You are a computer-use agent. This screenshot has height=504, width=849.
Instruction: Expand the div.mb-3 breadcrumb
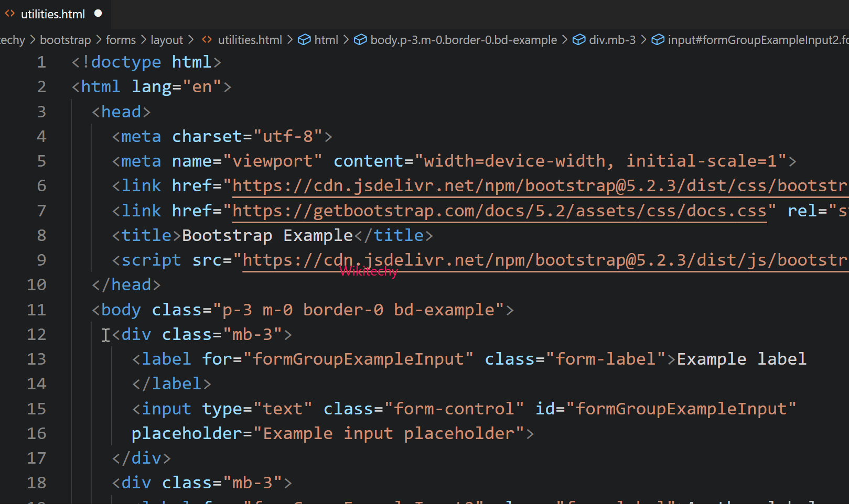pyautogui.click(x=612, y=39)
